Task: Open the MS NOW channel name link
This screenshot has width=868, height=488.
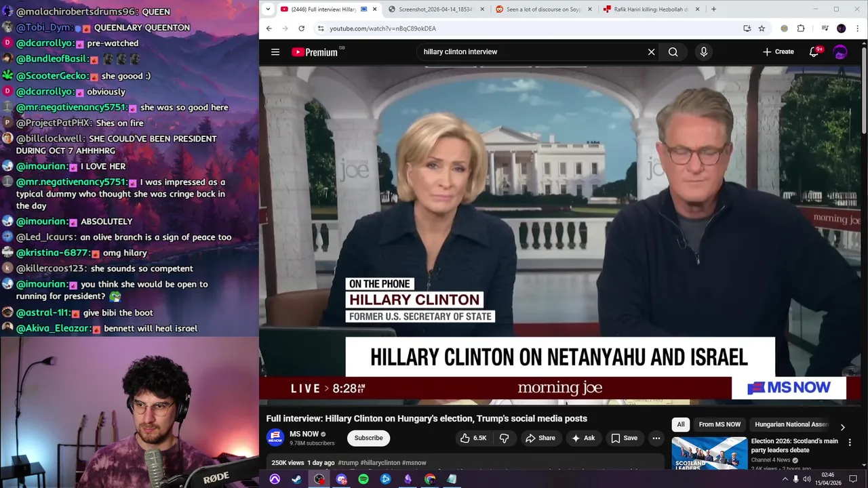Action: [304, 434]
